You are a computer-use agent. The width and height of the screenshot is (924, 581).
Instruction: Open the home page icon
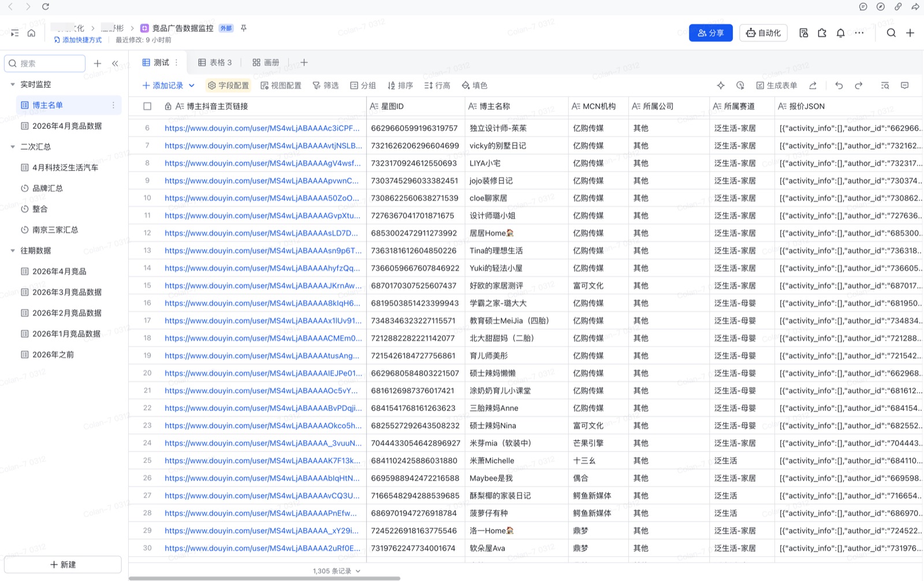31,33
